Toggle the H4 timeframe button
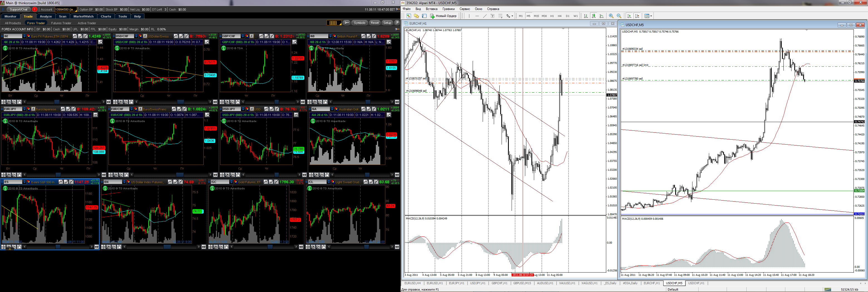Screen dimensions: 868x292 (560, 16)
